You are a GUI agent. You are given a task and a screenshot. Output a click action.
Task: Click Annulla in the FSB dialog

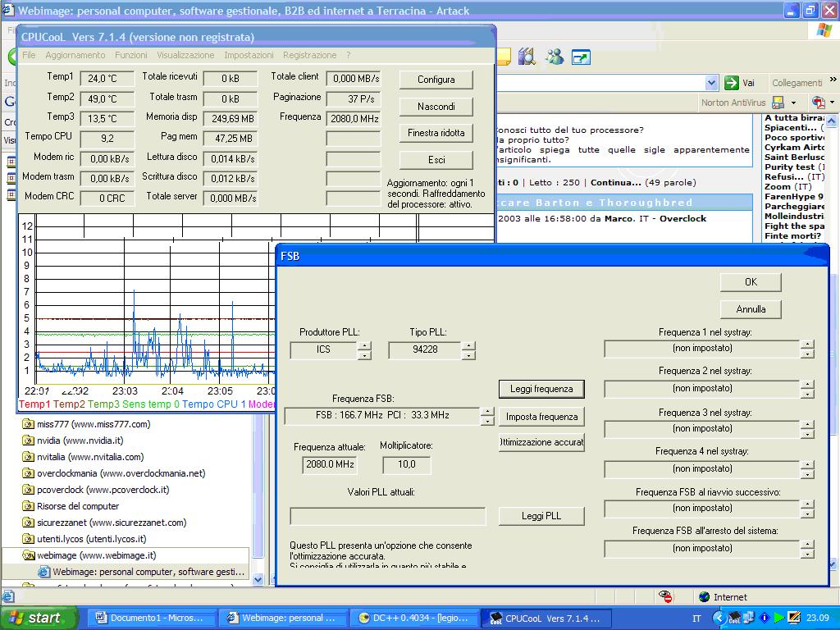coord(751,309)
